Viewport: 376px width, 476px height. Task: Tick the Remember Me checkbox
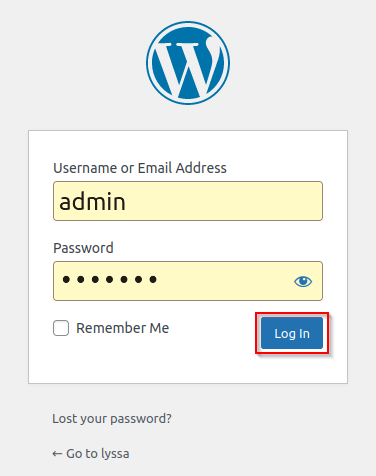(61, 328)
